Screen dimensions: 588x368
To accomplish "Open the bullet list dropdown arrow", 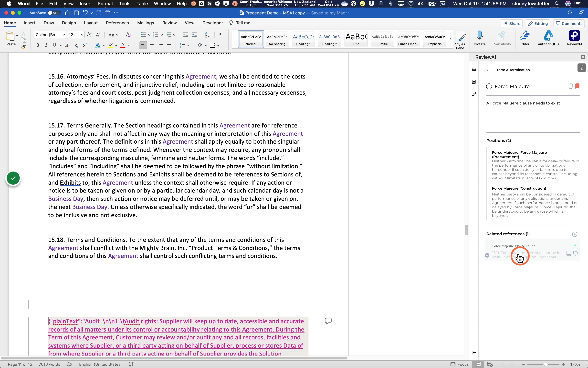I will point(149,35).
